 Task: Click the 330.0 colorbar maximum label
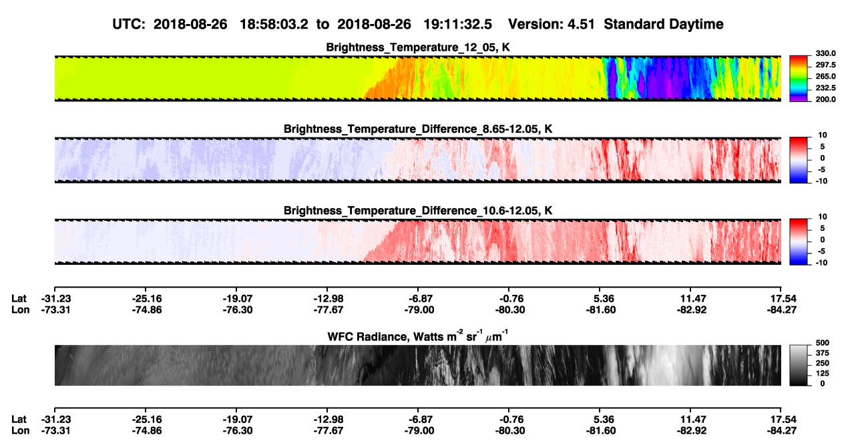[825, 54]
